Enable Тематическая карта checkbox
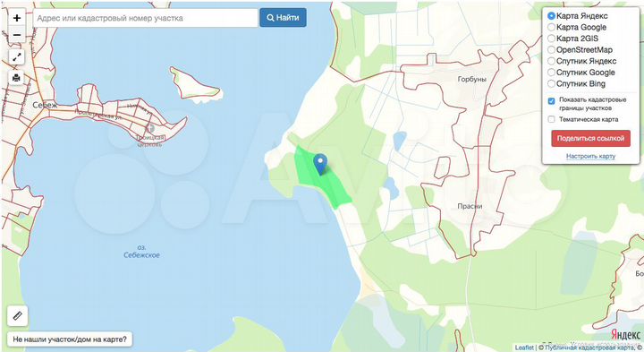The width and height of the screenshot is (644, 352). (x=552, y=119)
